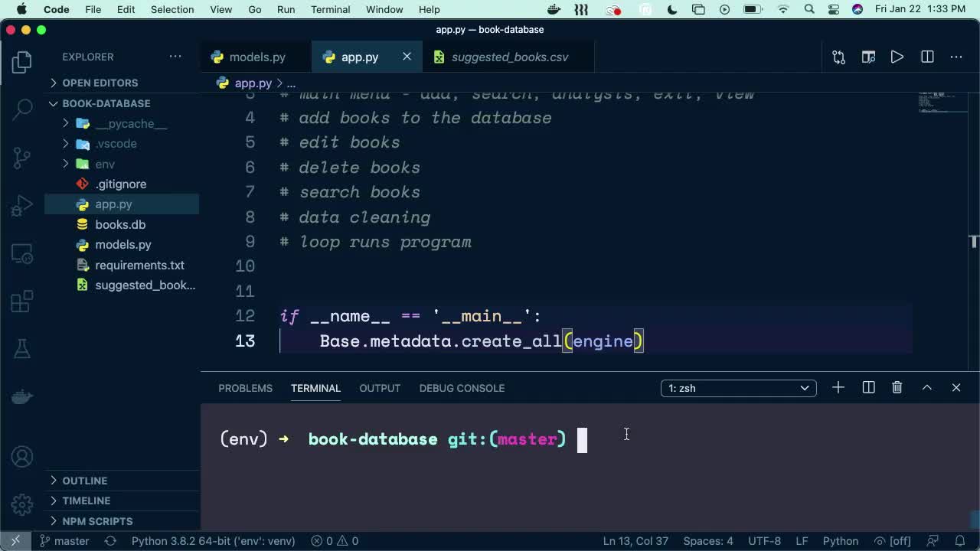Toggle Do Not Disturb from the menu bar moon
980x551 pixels.
(672, 9)
